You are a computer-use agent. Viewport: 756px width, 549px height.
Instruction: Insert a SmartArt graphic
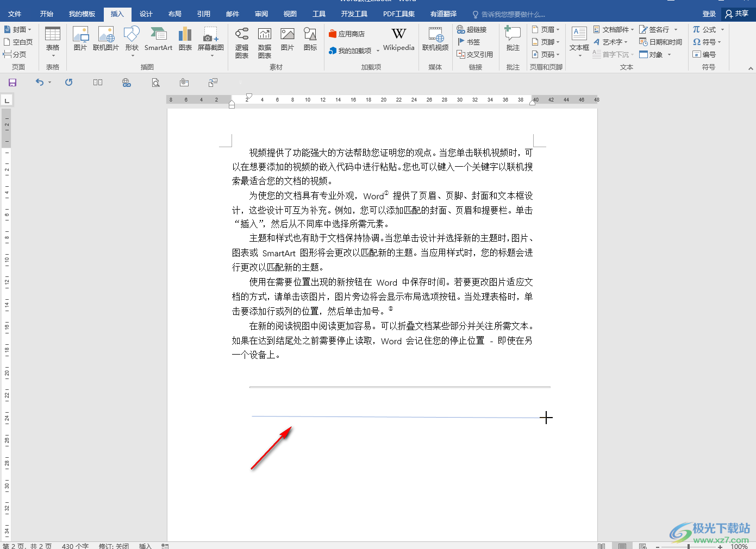coord(158,39)
